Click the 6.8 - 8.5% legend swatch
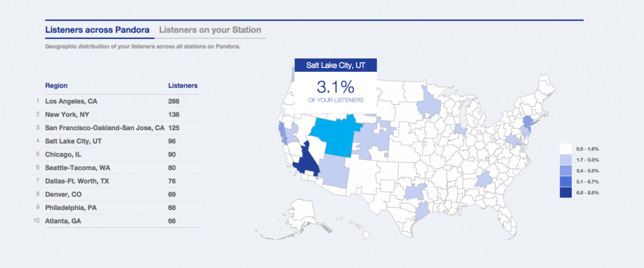 point(565,193)
